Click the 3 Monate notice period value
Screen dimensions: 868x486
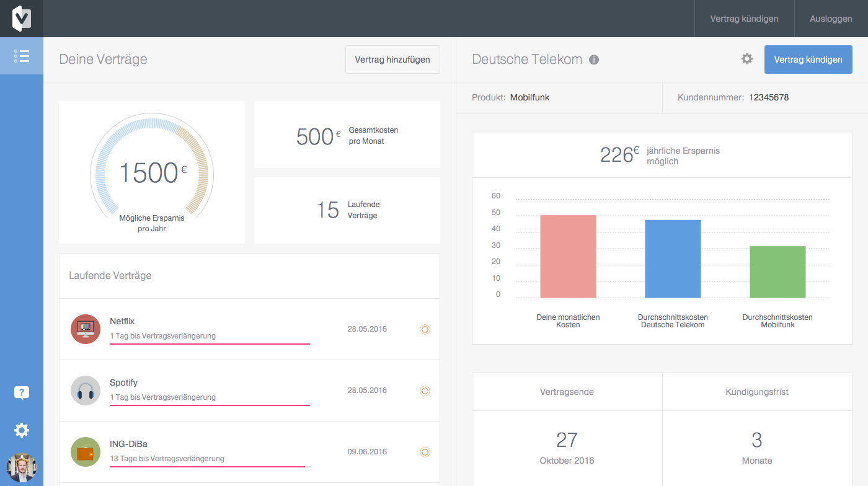pyautogui.click(x=757, y=448)
